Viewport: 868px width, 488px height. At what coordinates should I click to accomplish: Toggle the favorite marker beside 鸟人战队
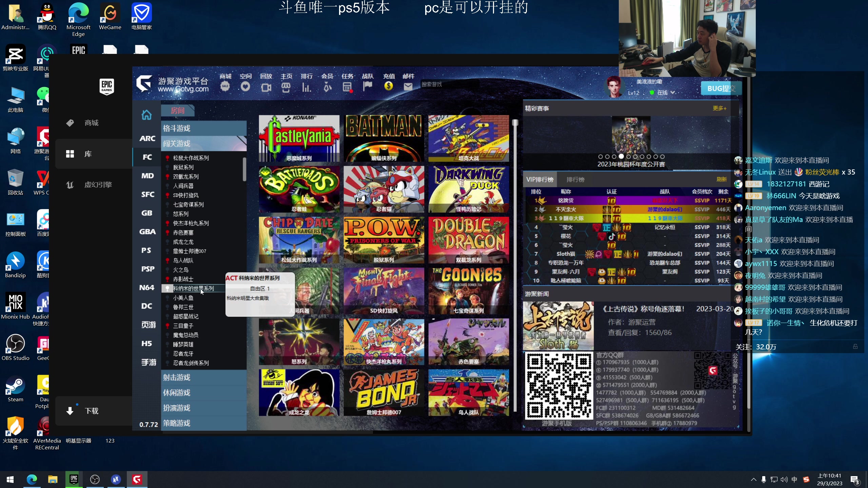click(167, 261)
